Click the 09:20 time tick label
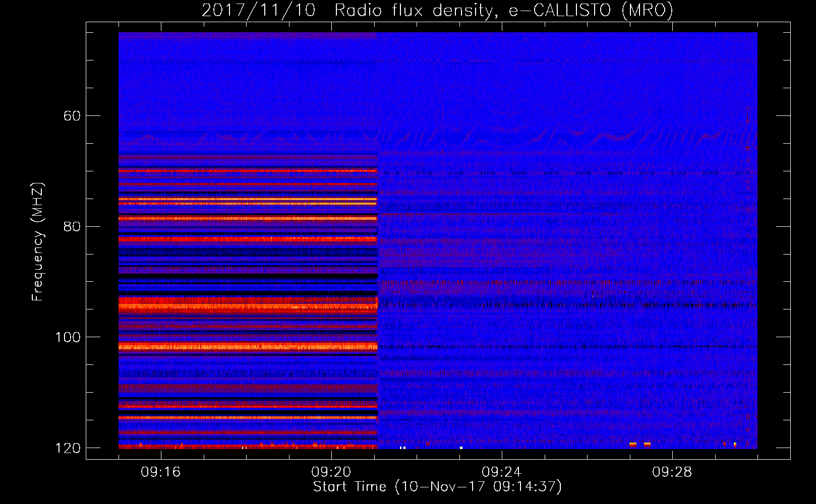The height and width of the screenshot is (504, 816). 331,472
